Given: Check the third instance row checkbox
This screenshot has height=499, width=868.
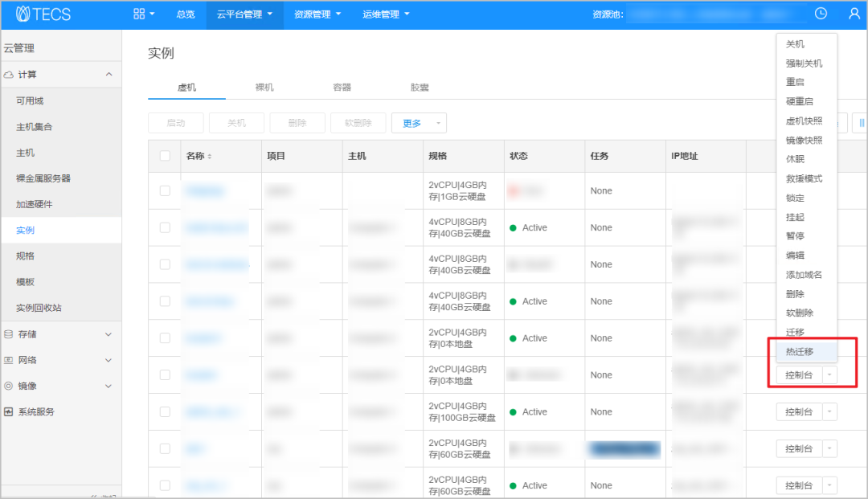Looking at the screenshot, I should [x=165, y=264].
